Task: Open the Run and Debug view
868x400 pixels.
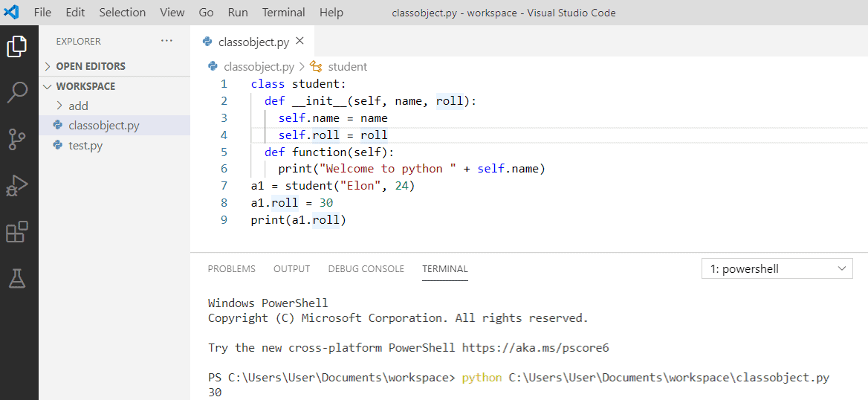Action: (17, 186)
